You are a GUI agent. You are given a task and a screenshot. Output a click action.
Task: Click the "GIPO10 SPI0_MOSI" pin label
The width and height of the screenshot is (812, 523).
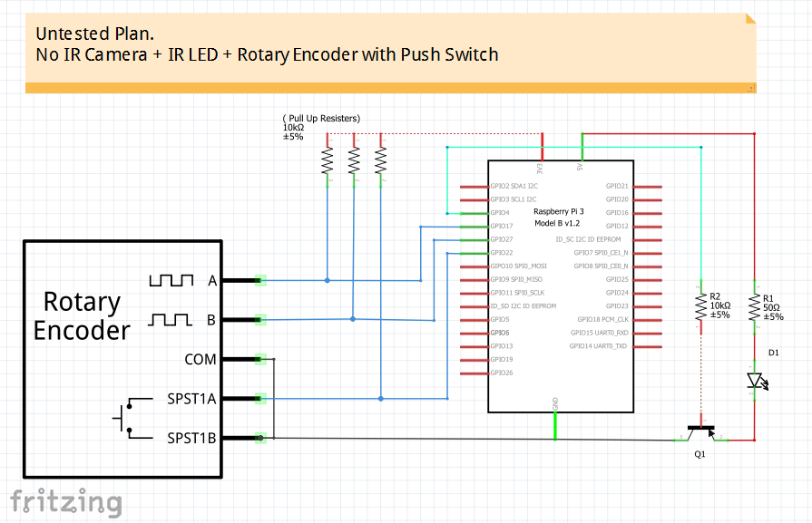(x=518, y=266)
